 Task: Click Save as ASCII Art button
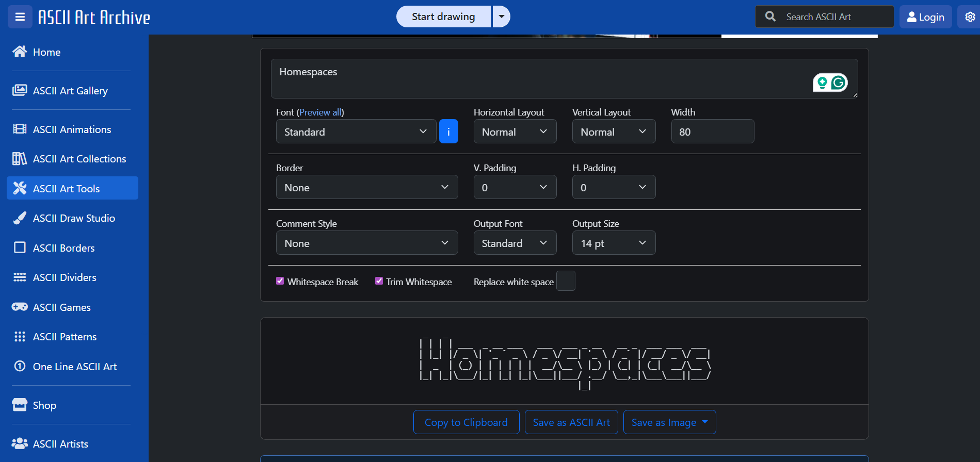571,422
